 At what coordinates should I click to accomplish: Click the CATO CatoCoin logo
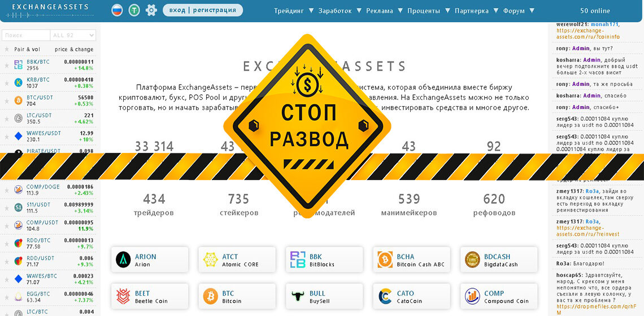385,296
